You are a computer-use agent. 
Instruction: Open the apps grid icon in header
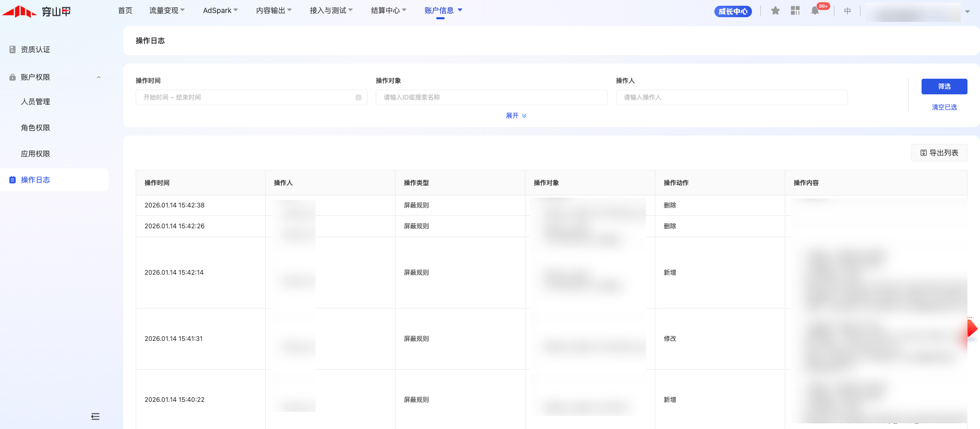pos(795,11)
